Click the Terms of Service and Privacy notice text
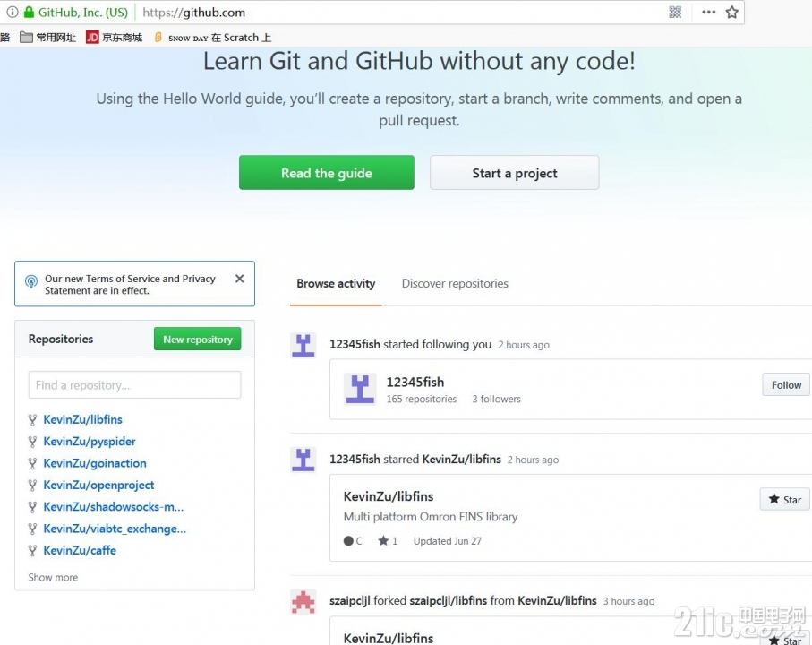The image size is (812, 645). pyautogui.click(x=130, y=284)
